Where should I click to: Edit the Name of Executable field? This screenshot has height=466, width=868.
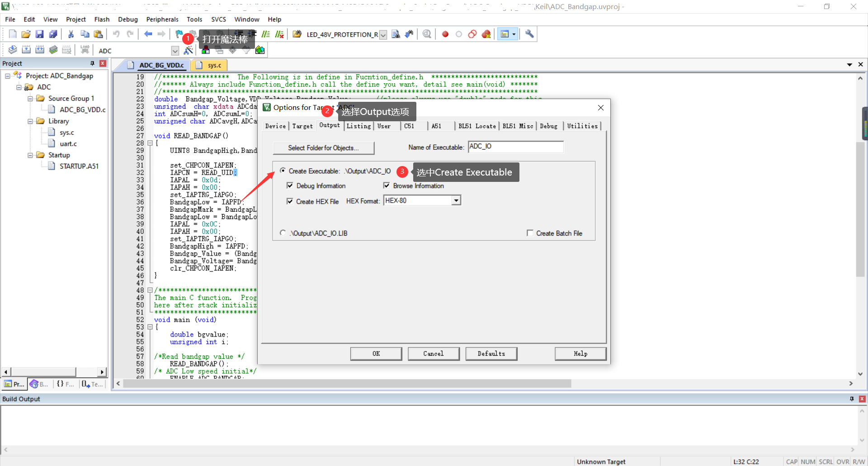[x=516, y=147]
